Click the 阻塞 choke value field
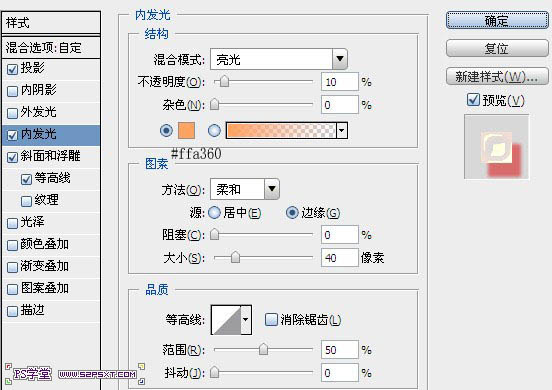This screenshot has height=390, width=552. [x=340, y=235]
